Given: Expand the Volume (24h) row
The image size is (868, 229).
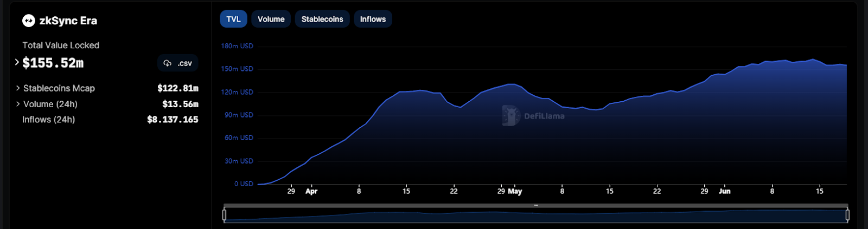Looking at the screenshot, I should point(18,104).
